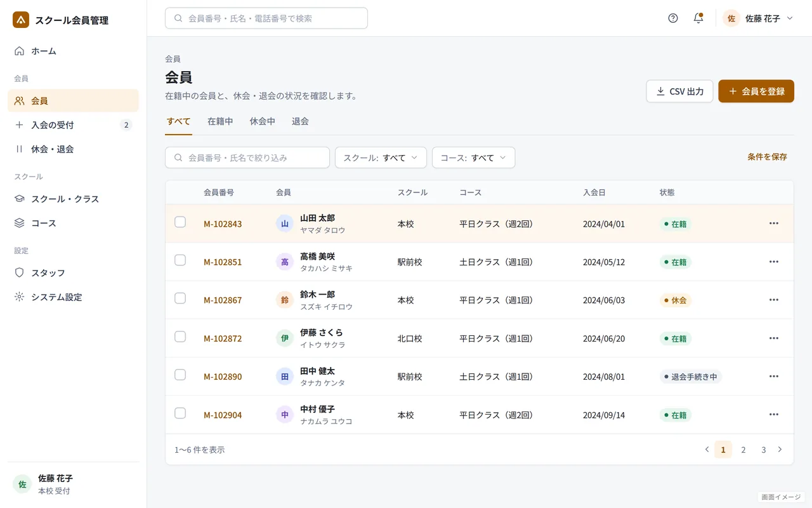Switch to the 退会 tab

coord(300,121)
